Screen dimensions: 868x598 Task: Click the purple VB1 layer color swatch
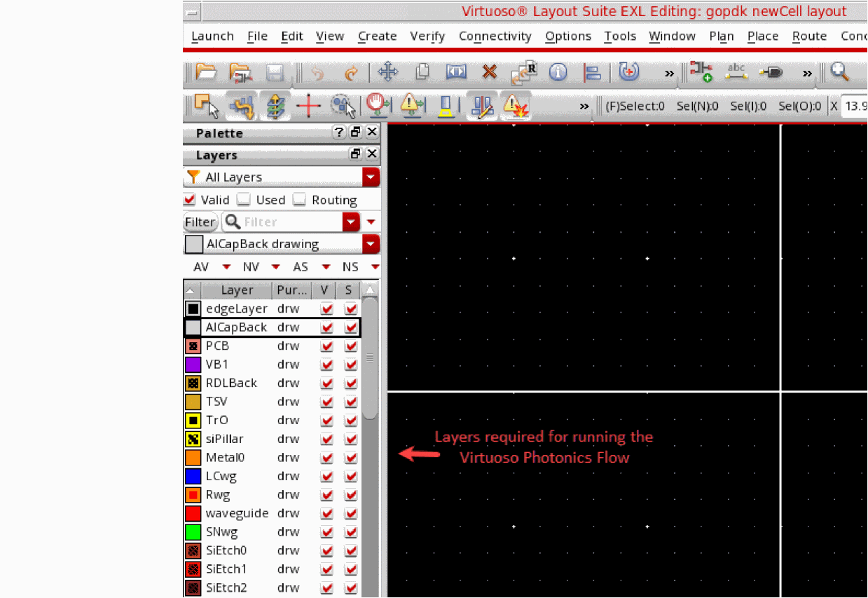click(193, 365)
